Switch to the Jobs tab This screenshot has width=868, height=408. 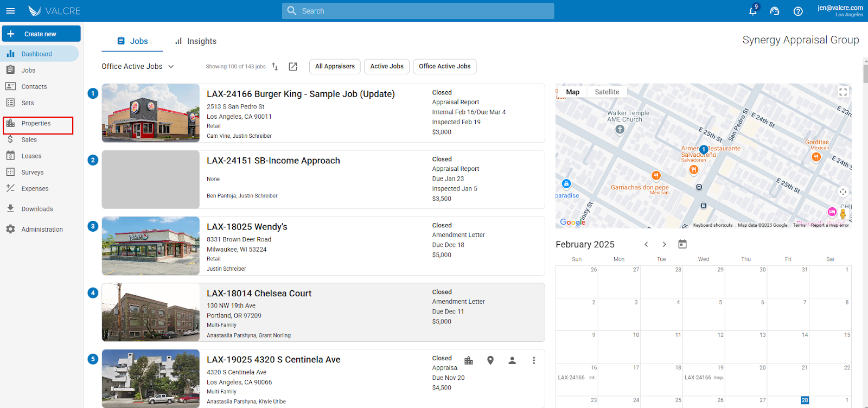pyautogui.click(x=132, y=41)
